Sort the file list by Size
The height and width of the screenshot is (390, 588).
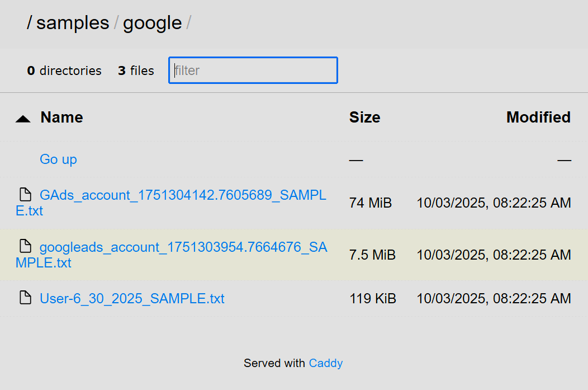364,118
